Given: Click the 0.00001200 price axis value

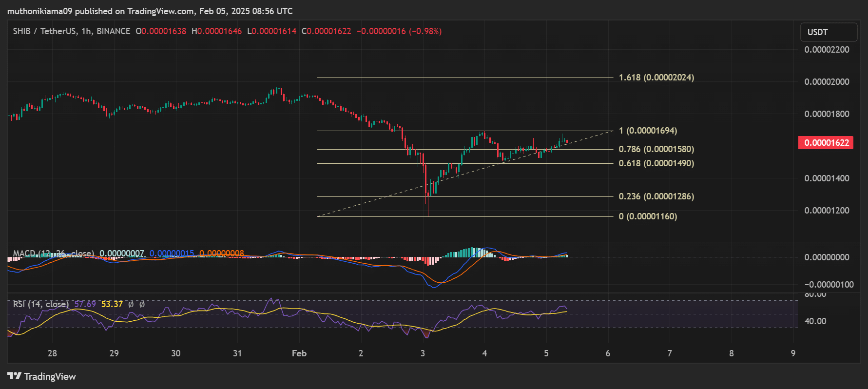Looking at the screenshot, I should click(x=827, y=211).
